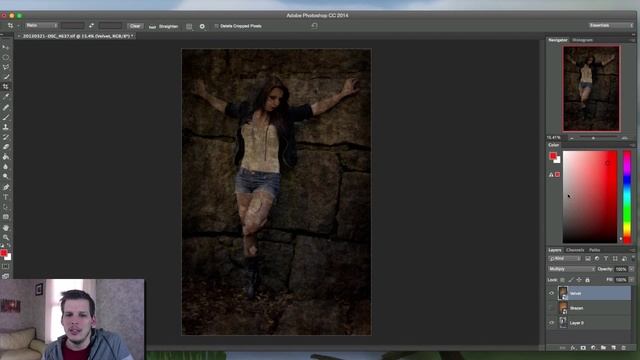Open crop settings gear
The width and height of the screenshot is (640, 360).
click(202, 26)
